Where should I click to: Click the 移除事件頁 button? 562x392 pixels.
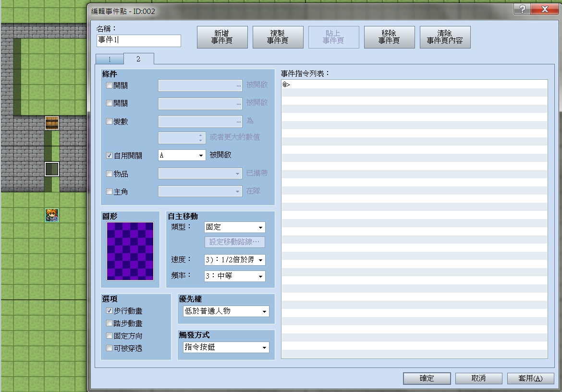tap(389, 37)
